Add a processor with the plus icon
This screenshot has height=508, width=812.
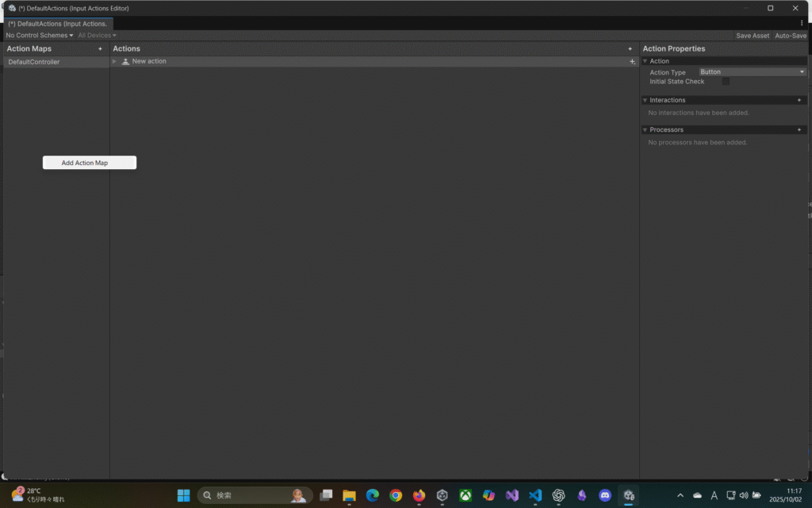coord(799,129)
